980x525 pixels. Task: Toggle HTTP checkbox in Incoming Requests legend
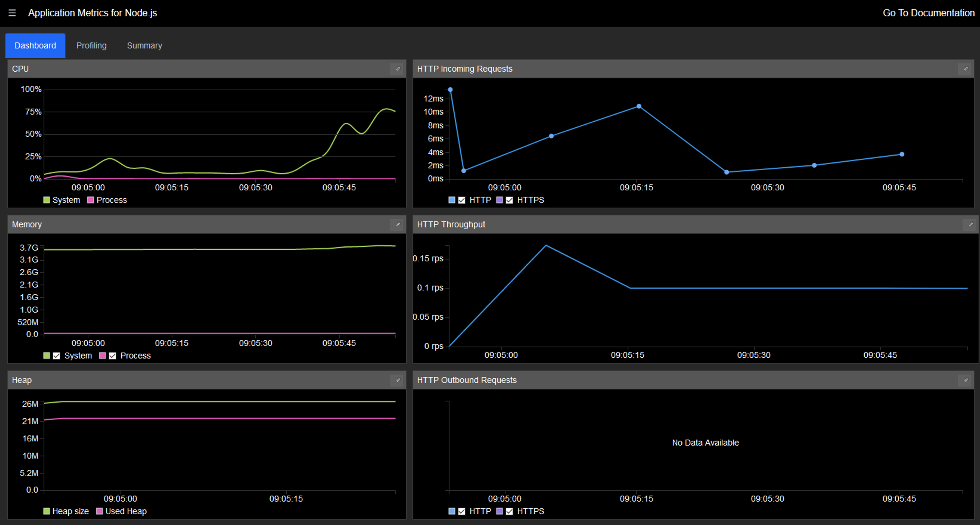coord(461,200)
